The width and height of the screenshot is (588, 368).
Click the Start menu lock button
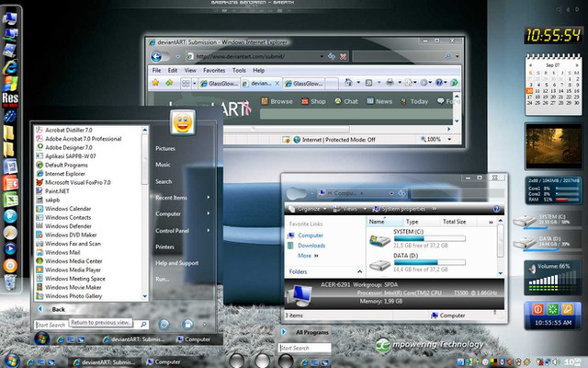pyautogui.click(x=187, y=325)
